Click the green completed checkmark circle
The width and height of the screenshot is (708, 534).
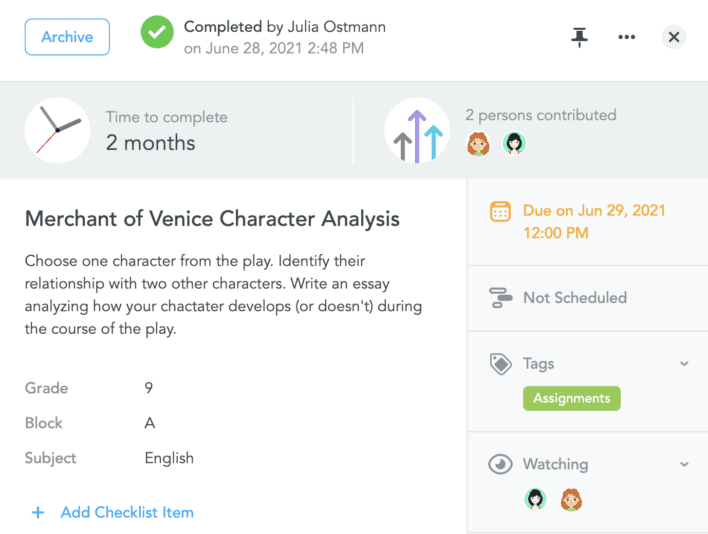(156, 33)
